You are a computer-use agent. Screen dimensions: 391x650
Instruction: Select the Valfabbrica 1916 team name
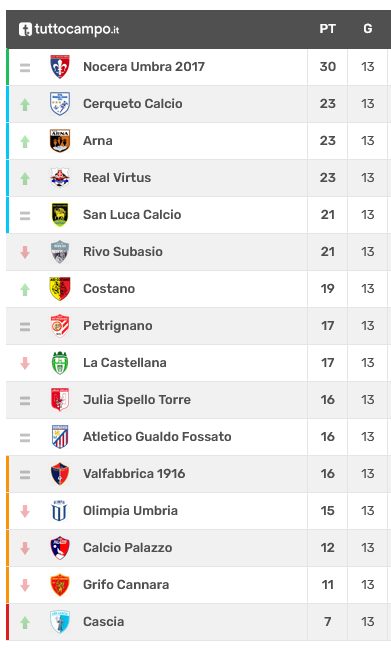point(134,473)
